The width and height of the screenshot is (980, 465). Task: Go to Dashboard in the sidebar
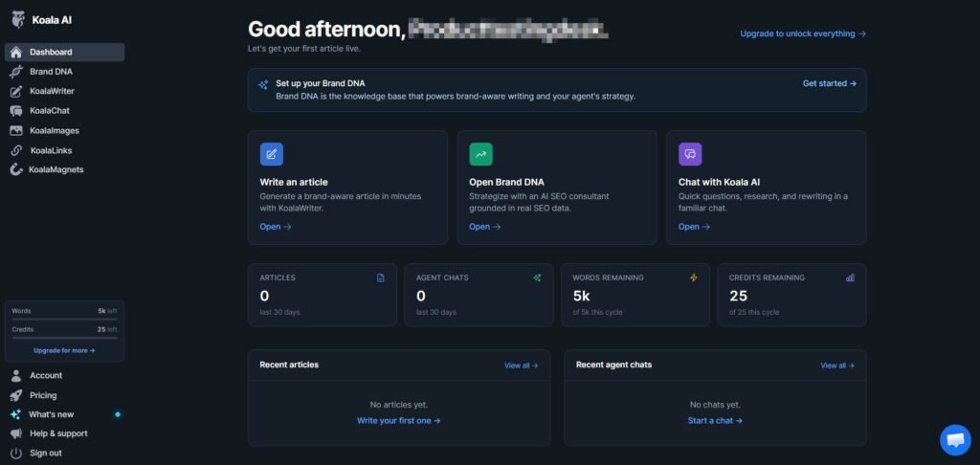point(64,53)
